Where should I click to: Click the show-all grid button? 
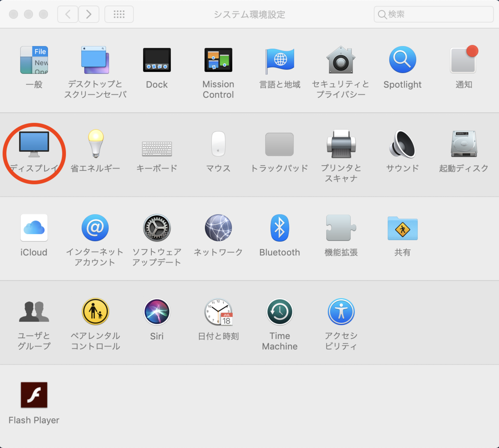point(119,15)
